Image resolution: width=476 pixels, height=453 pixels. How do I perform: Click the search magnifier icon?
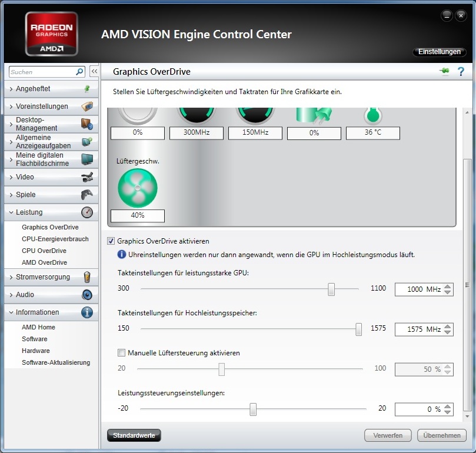coord(79,72)
